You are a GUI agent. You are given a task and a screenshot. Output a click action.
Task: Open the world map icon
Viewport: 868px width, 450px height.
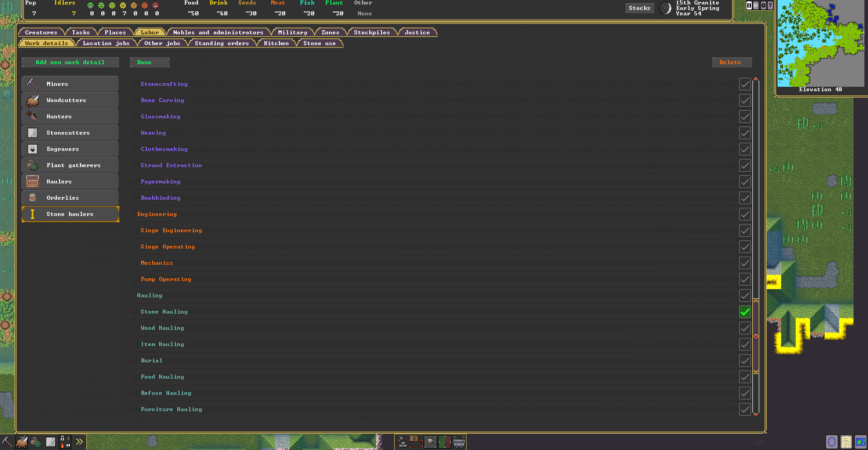[861, 441]
